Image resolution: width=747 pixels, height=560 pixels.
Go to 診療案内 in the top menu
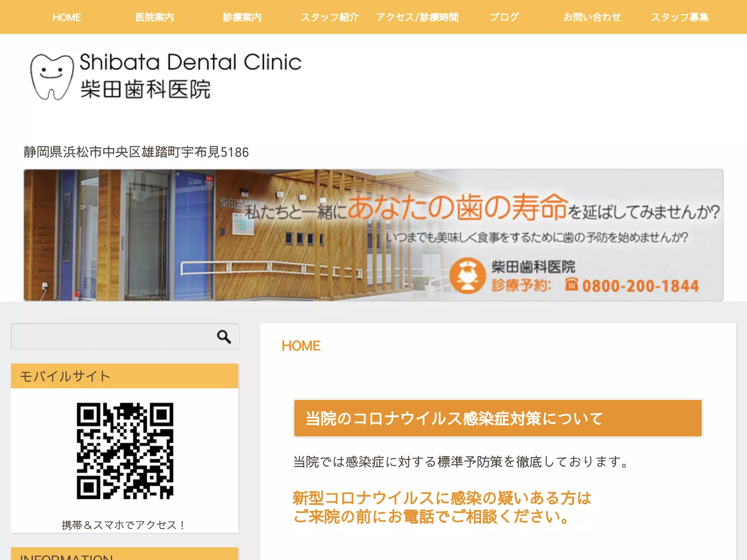coord(242,17)
